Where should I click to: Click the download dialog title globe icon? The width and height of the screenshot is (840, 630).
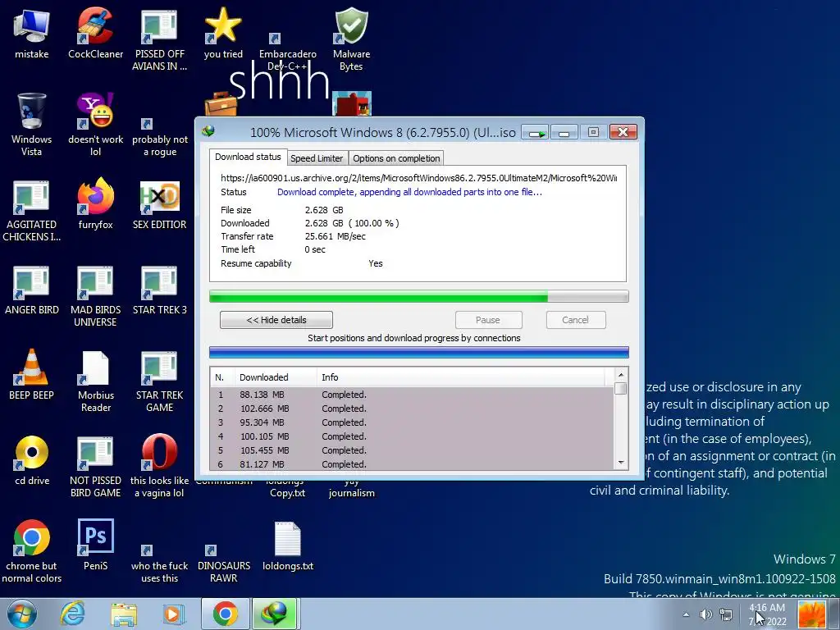[208, 131]
